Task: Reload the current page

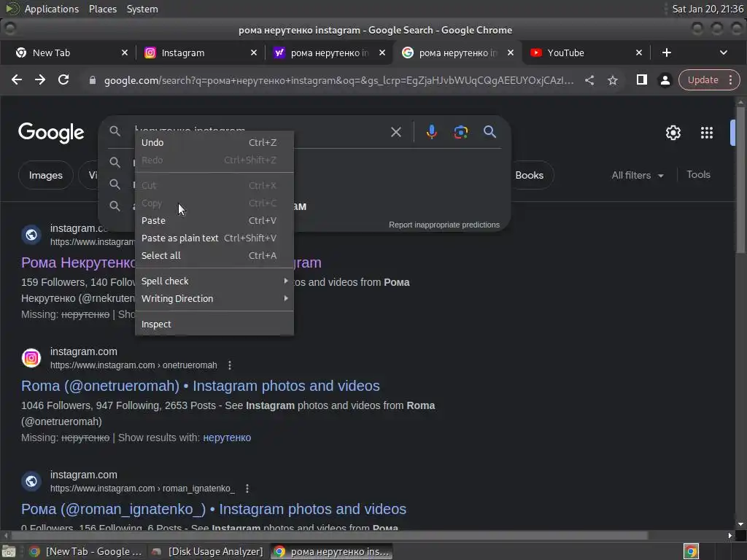Action: click(x=63, y=80)
